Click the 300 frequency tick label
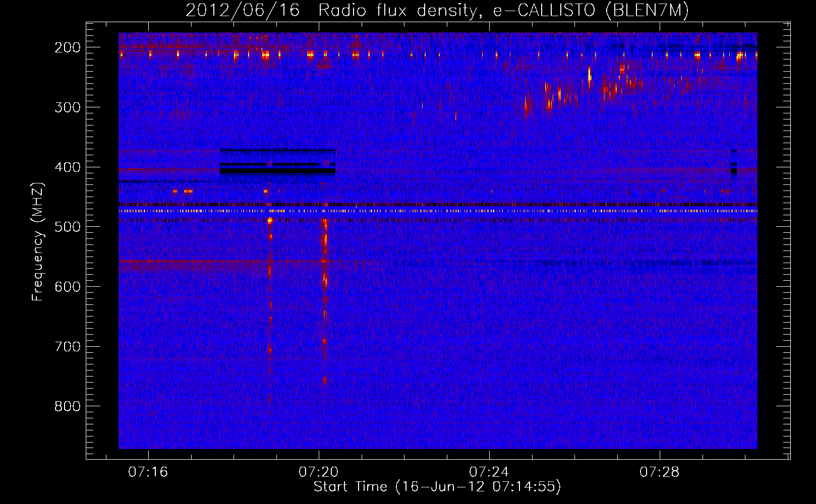Image resolution: width=816 pixels, height=504 pixels. [67, 107]
